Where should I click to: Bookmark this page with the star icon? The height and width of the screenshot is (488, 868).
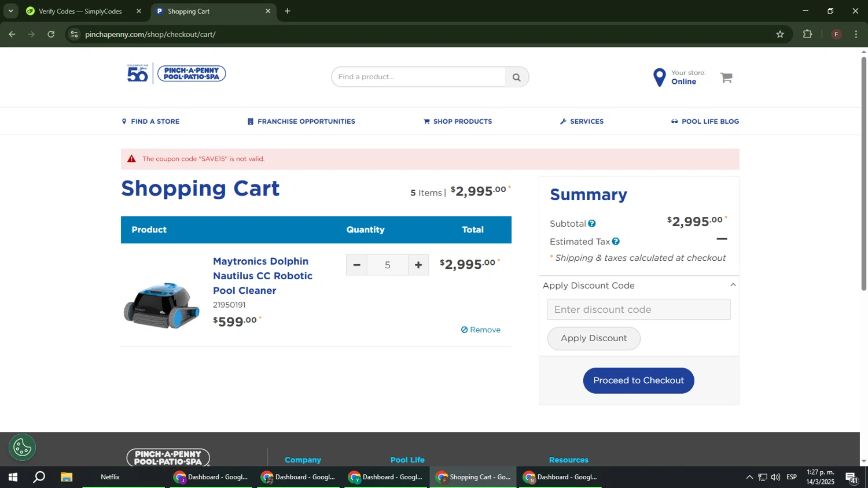[x=780, y=35]
